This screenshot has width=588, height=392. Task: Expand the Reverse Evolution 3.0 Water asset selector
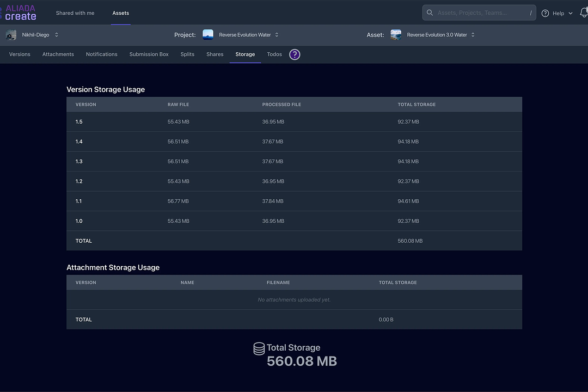pos(473,35)
